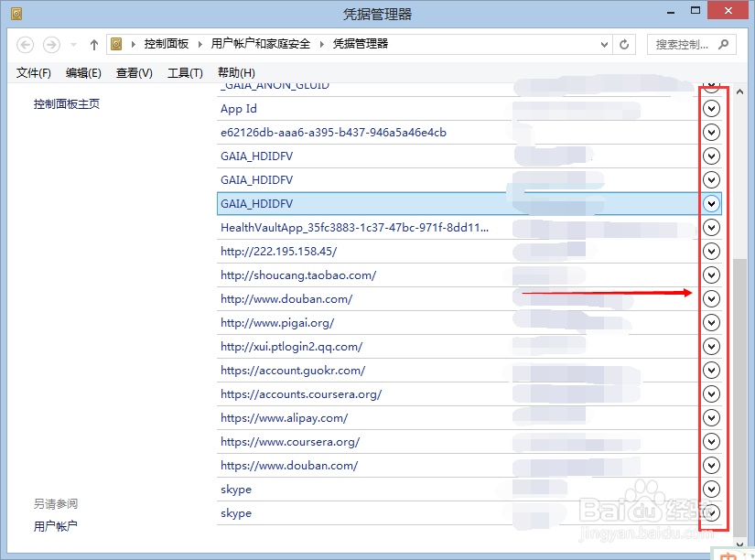755x560 pixels.
Task: Expand arrow after 控制面板 breadcrumb
Action: [200, 44]
